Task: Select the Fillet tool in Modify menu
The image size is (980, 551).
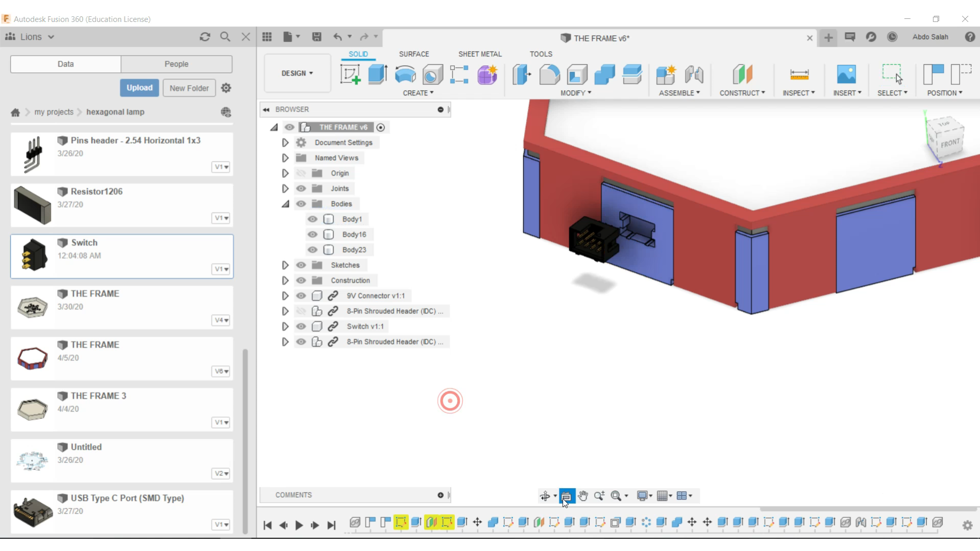Action: (551, 74)
